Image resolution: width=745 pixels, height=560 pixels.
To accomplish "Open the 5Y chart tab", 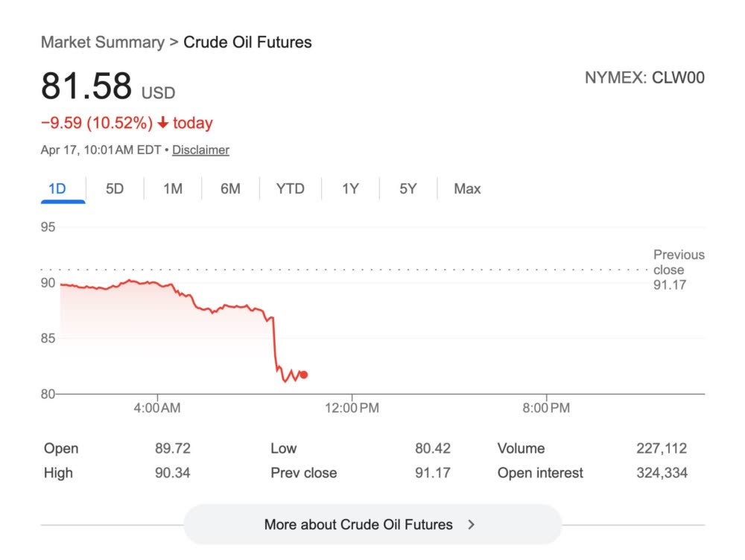I will (408, 189).
